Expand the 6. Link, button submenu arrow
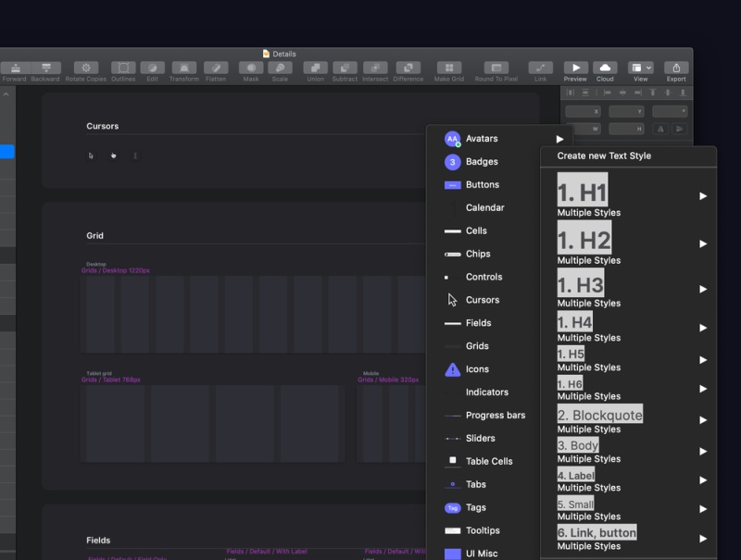This screenshot has height=560, width=741. pos(703,539)
